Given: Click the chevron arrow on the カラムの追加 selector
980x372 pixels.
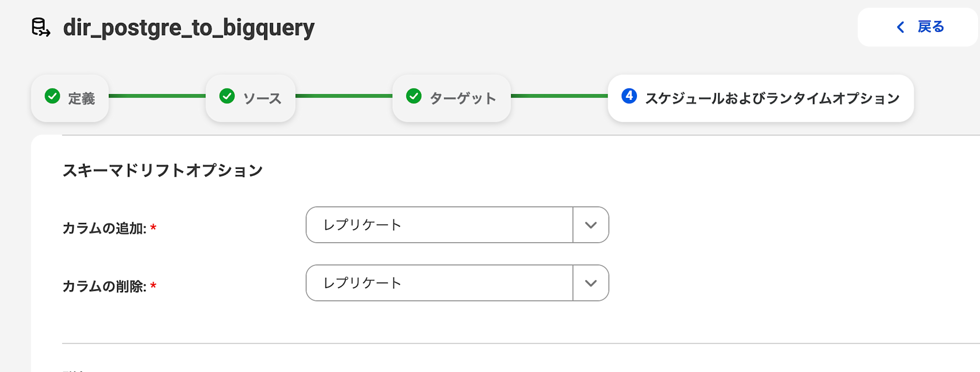Looking at the screenshot, I should click(591, 225).
